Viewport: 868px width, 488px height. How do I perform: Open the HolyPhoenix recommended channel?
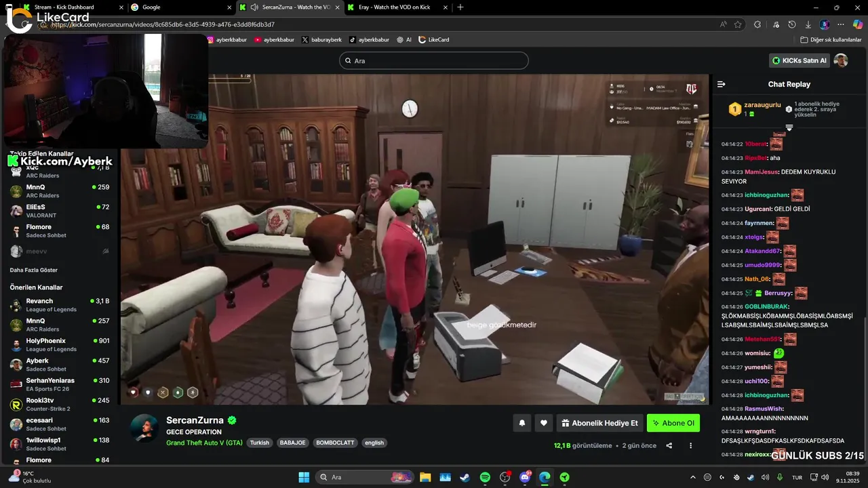tap(60, 344)
